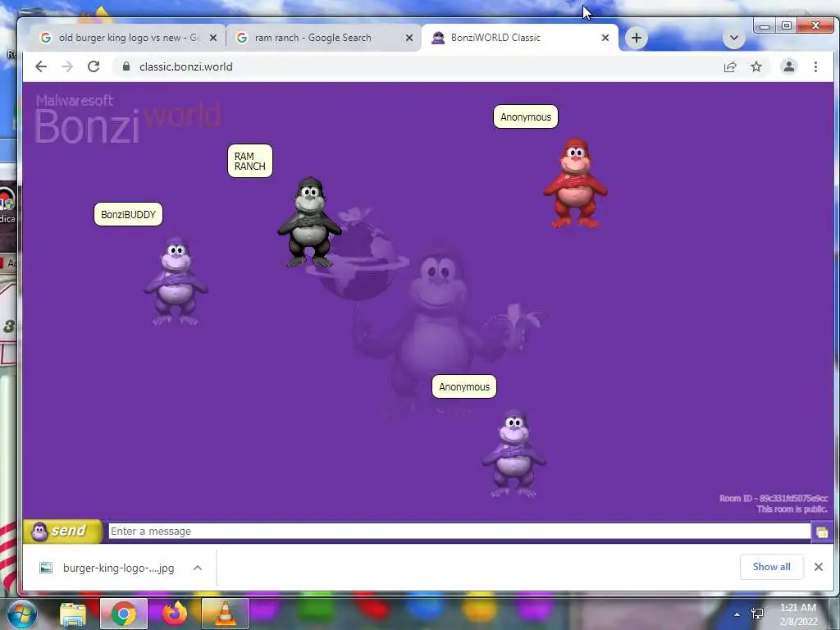
Task: Open VLC media player from taskbar
Action: tap(225, 614)
